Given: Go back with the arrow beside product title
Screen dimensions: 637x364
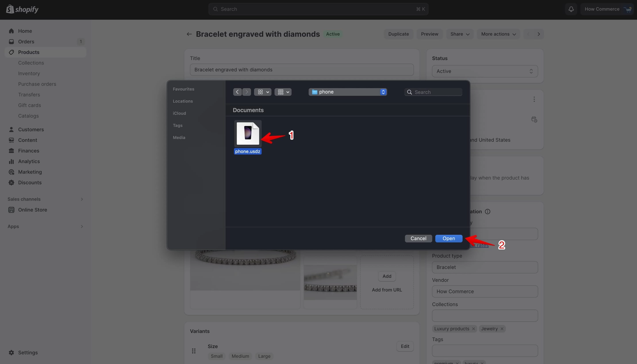Looking at the screenshot, I should coord(189,34).
